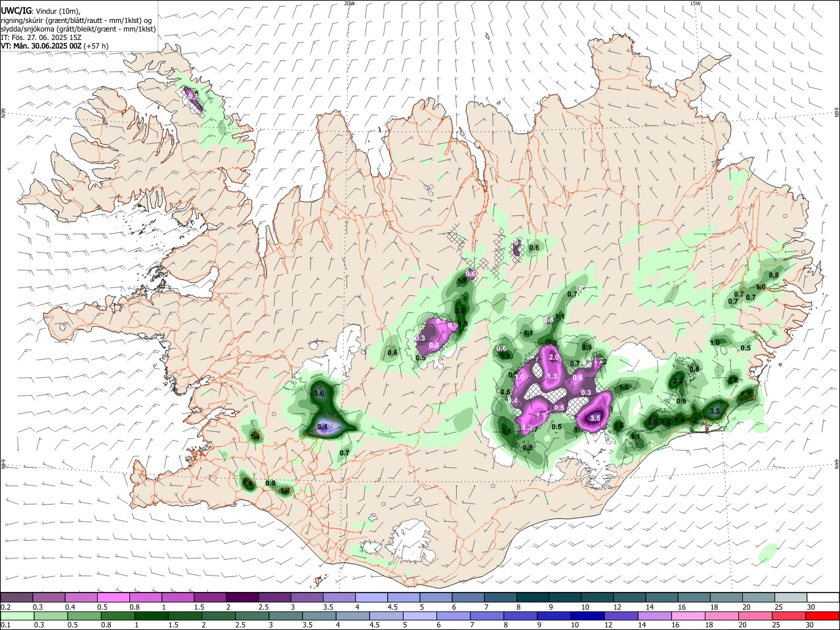
Task: Click the 2.2 precipitation value in the southeast
Action: pos(678,381)
